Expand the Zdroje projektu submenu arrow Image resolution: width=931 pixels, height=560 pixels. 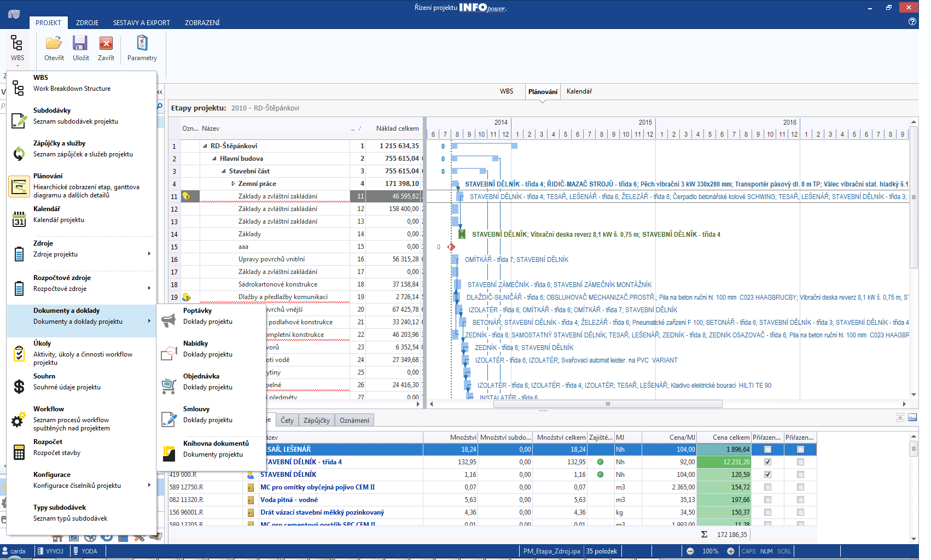click(x=149, y=254)
